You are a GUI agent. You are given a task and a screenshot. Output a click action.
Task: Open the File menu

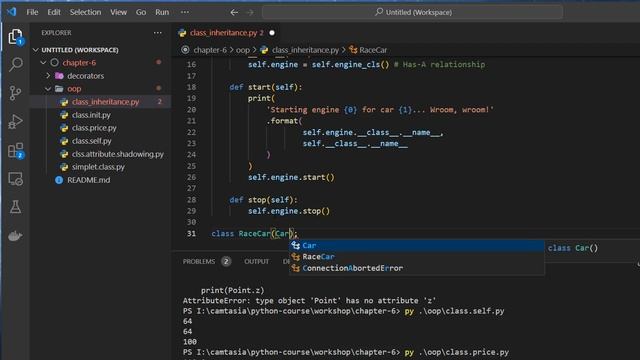32,12
